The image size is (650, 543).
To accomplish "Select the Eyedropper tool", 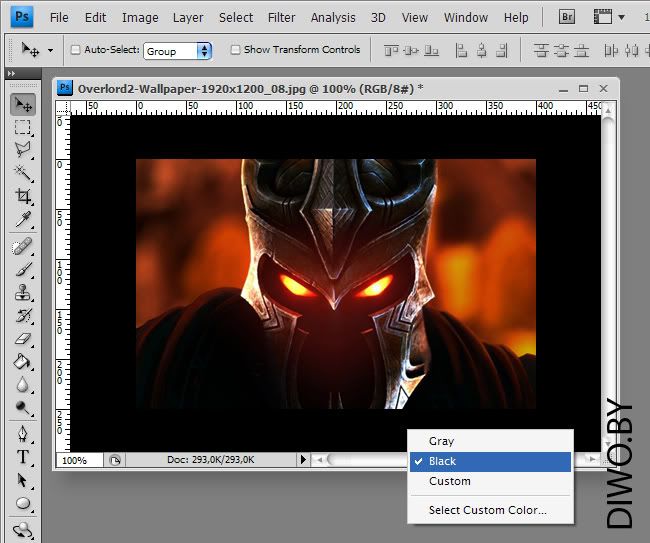I will (23, 219).
